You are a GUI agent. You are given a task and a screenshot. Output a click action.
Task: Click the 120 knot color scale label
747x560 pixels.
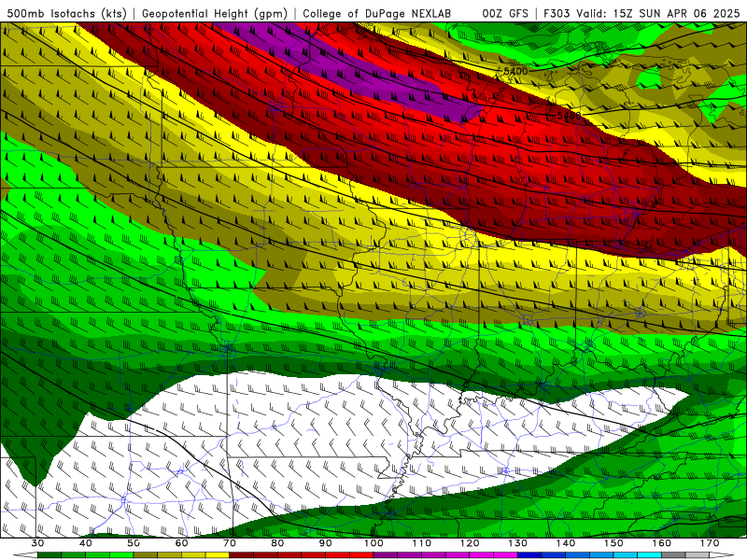[470, 543]
